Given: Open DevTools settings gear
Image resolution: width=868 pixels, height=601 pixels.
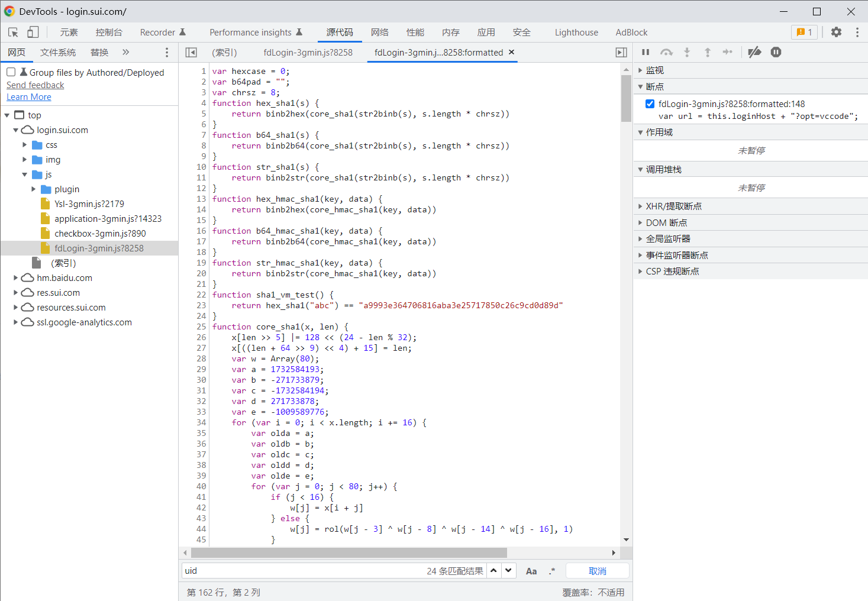Looking at the screenshot, I should [x=836, y=33].
